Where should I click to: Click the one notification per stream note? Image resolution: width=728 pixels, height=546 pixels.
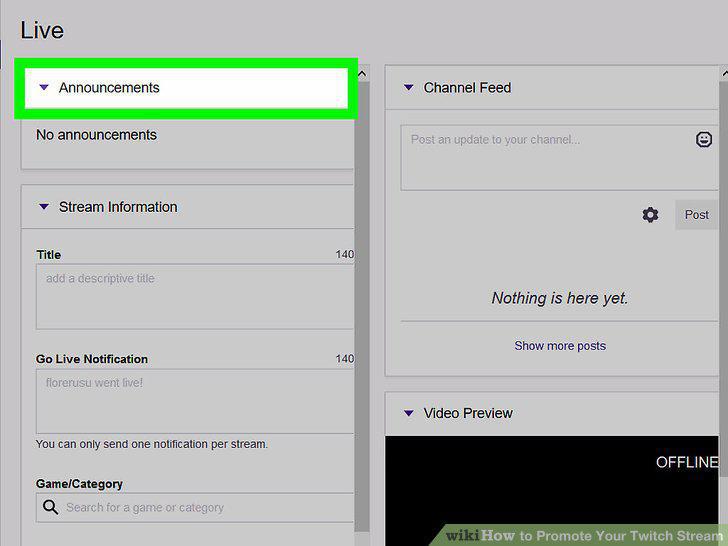pyautogui.click(x=151, y=444)
